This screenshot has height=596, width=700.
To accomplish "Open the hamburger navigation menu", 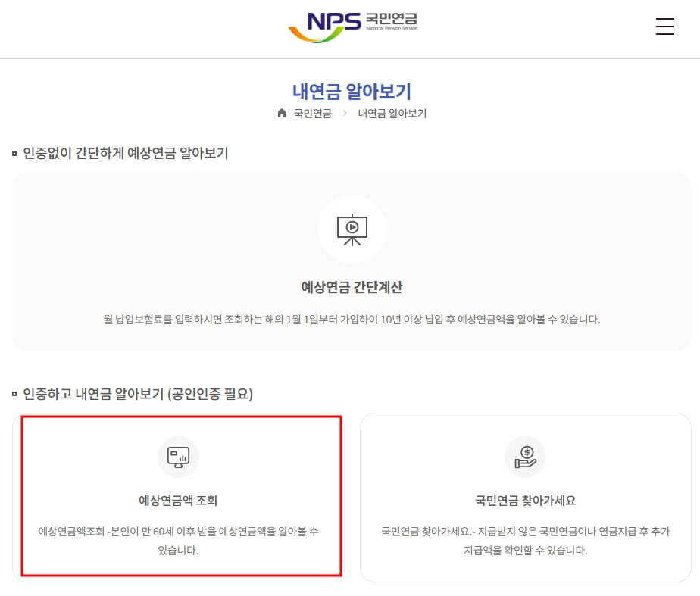I will pos(665,27).
